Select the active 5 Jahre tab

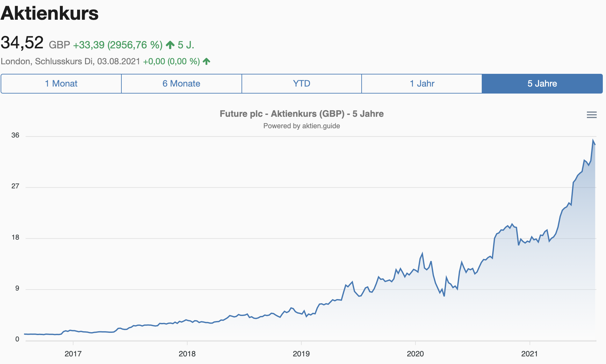click(x=542, y=84)
